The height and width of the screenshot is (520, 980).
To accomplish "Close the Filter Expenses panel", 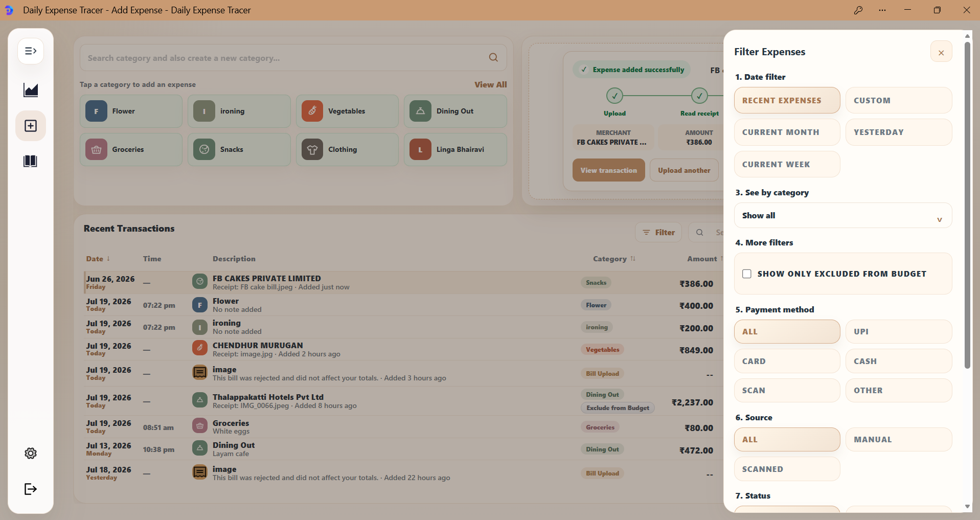I will coord(941,52).
